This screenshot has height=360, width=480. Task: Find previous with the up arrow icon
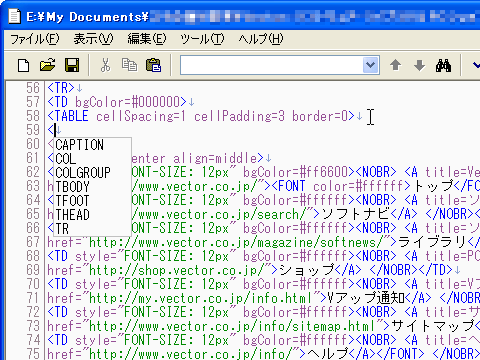point(396,65)
